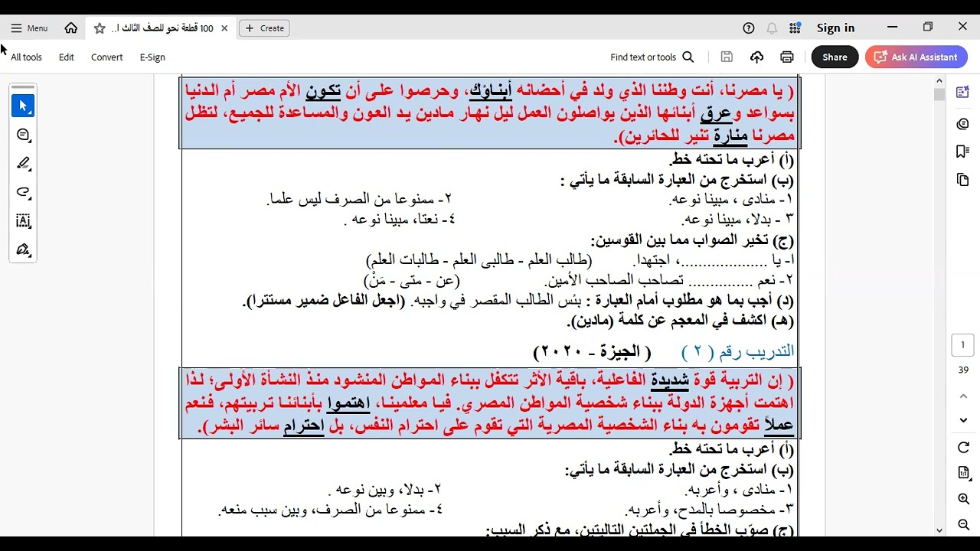Viewport: 980px width, 551px height.
Task: Star the current document tab
Action: pyautogui.click(x=100, y=28)
